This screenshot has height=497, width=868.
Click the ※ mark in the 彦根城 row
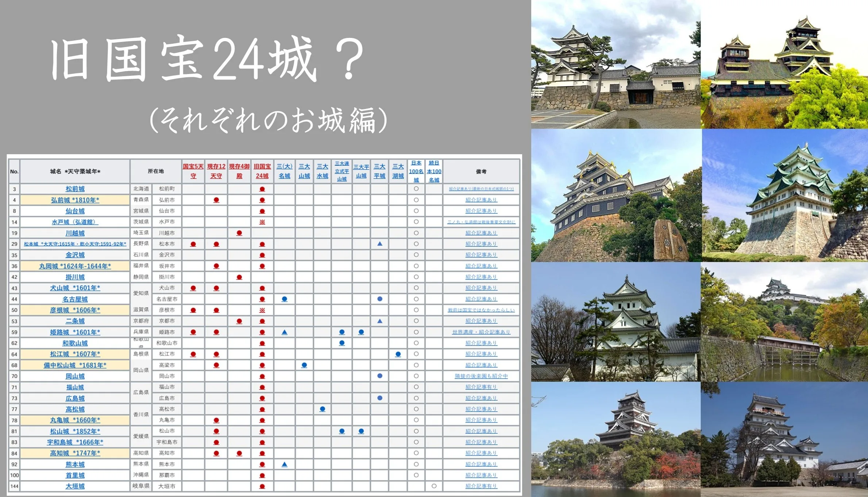coord(262,310)
